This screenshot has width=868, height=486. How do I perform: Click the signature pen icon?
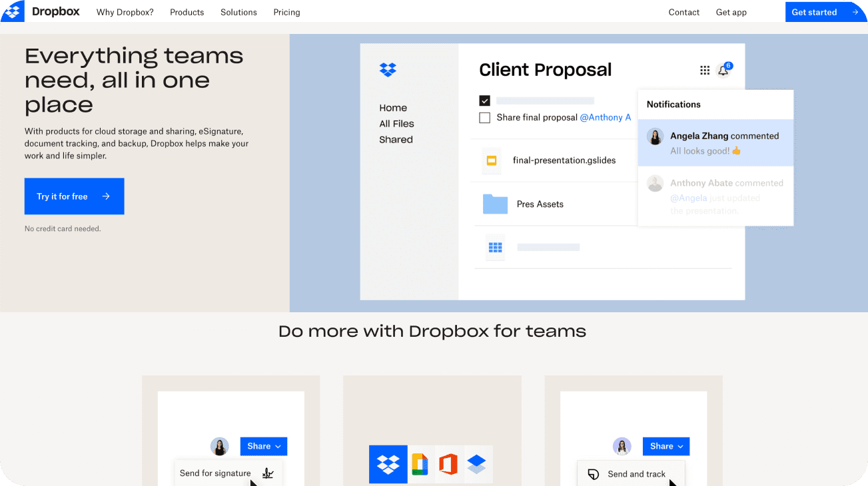[x=268, y=473]
